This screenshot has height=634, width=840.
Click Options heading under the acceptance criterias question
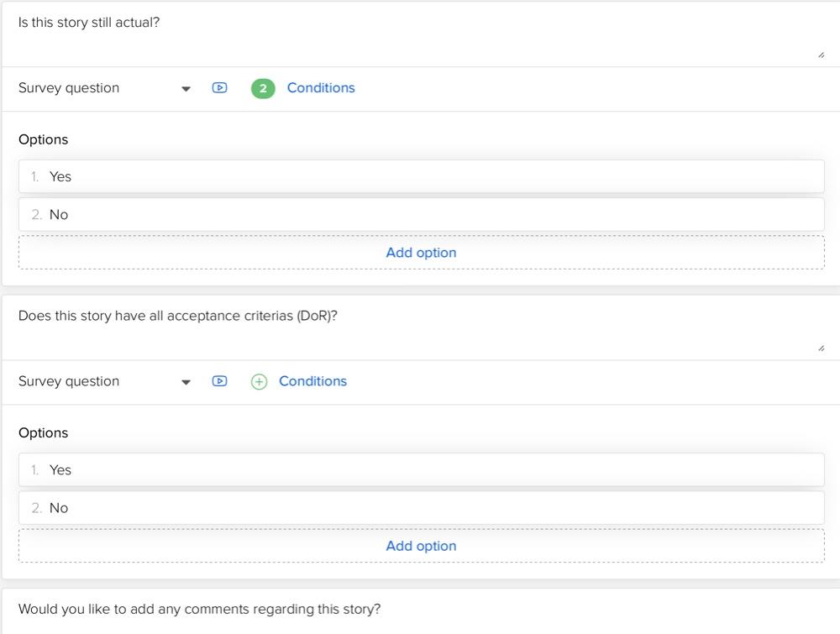tap(44, 432)
